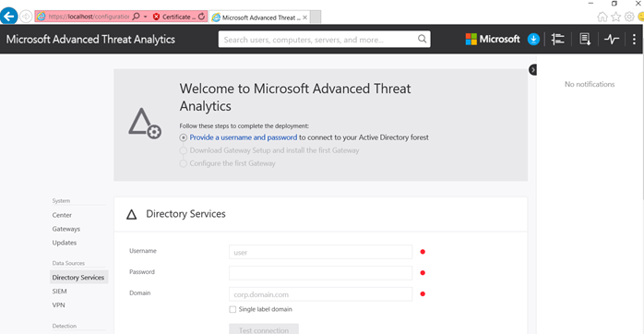Click the blue download icon beside Microsoft logo

(x=533, y=39)
